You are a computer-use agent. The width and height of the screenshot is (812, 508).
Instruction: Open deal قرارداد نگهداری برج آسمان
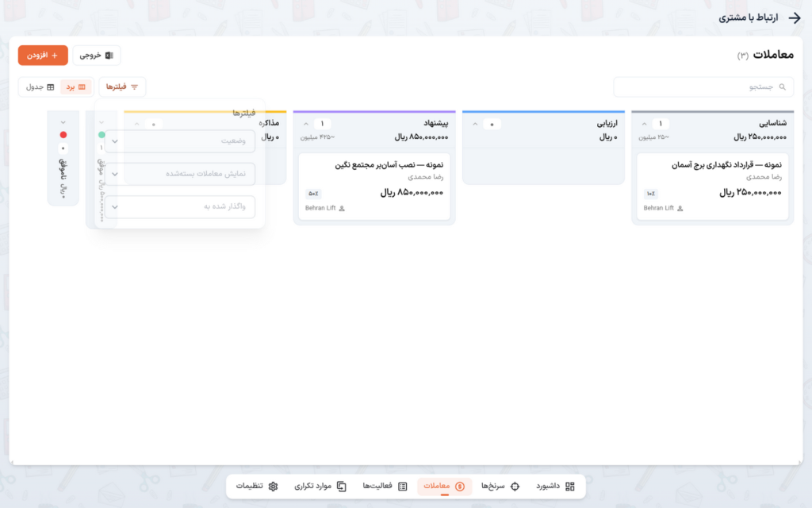[x=713, y=187]
